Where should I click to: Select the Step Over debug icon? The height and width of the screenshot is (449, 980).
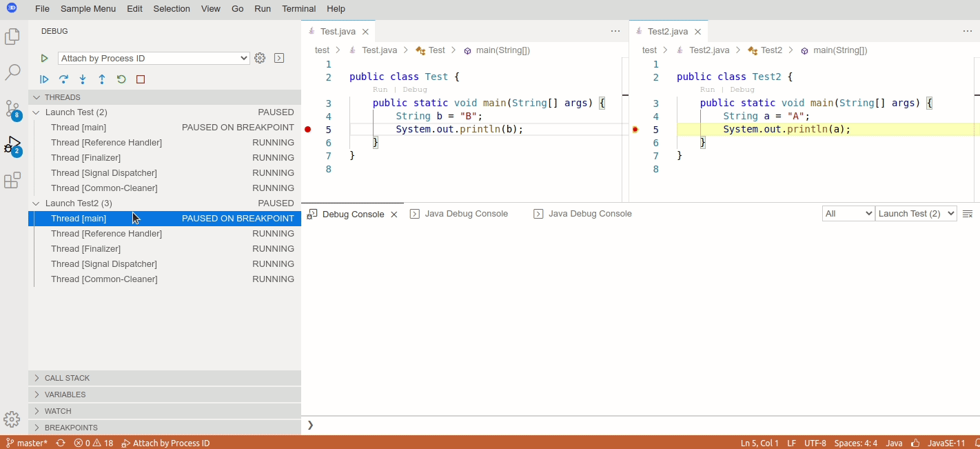[x=63, y=79]
